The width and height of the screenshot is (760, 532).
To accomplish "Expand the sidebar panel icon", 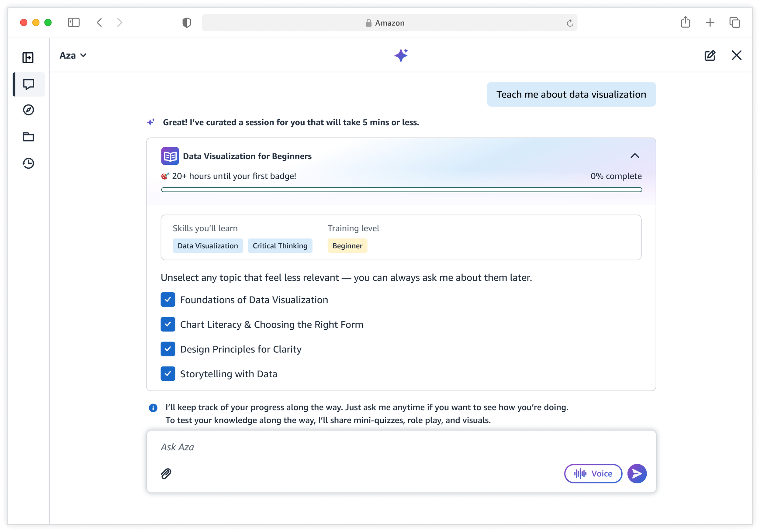I will [28, 57].
